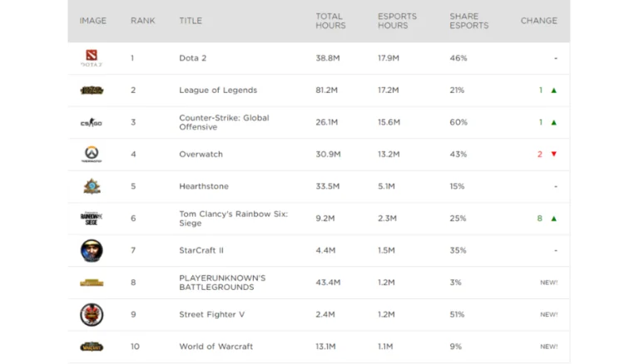Click Dota 2 esports hours 17.9M
This screenshot has height=364, width=639.
tap(389, 58)
